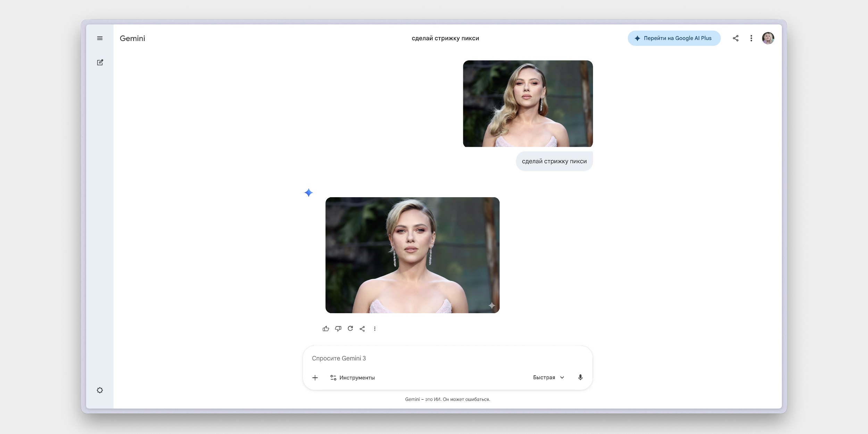
Task: Open the settings gear in the sidebar
Action: coord(100,390)
